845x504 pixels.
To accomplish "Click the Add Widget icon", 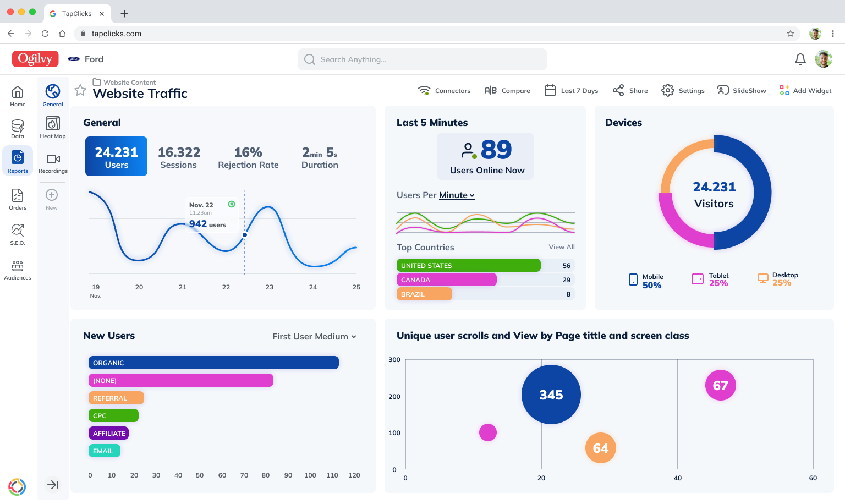I will [x=784, y=90].
